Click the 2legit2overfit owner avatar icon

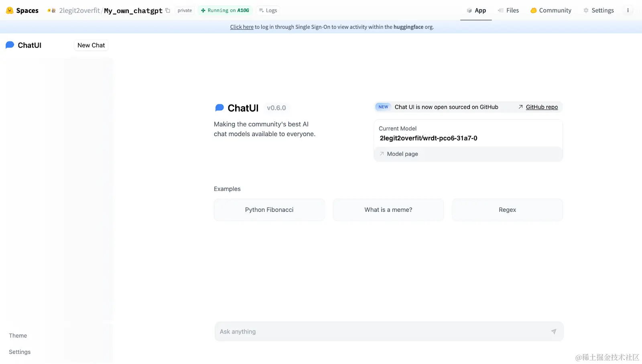(52, 10)
